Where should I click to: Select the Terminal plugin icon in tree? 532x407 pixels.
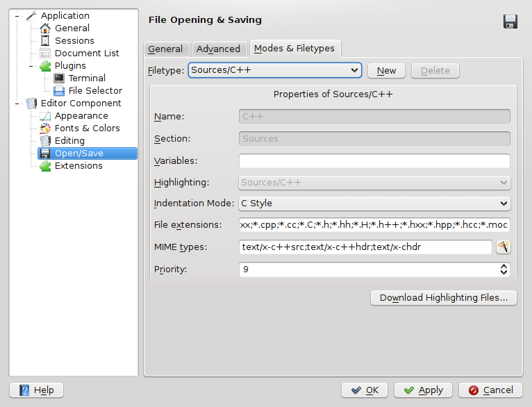pyautogui.click(x=59, y=78)
